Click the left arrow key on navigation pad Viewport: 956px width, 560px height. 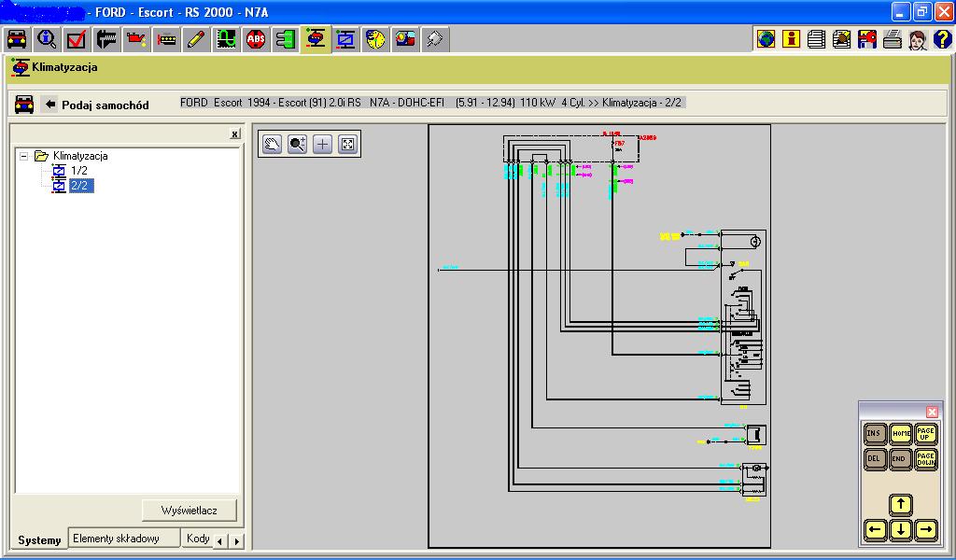(875, 529)
